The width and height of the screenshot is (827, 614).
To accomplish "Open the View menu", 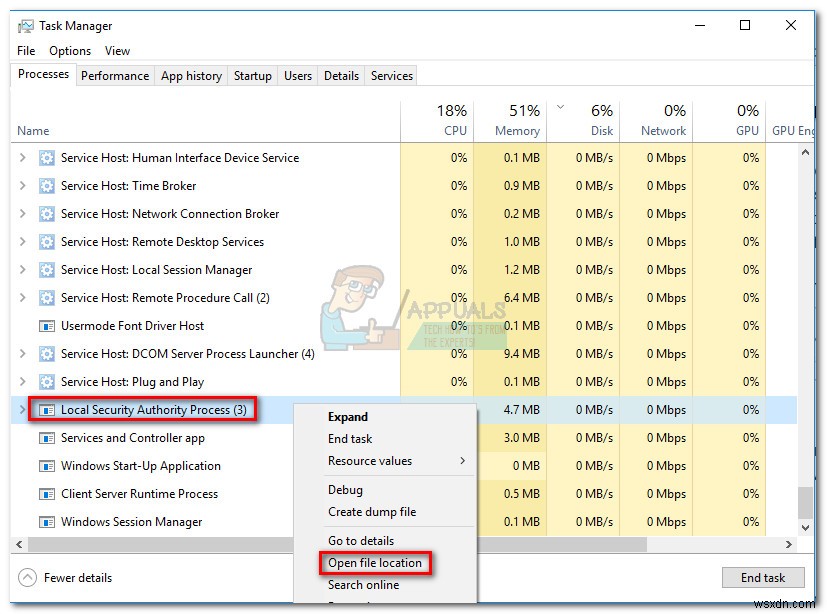I will (117, 51).
